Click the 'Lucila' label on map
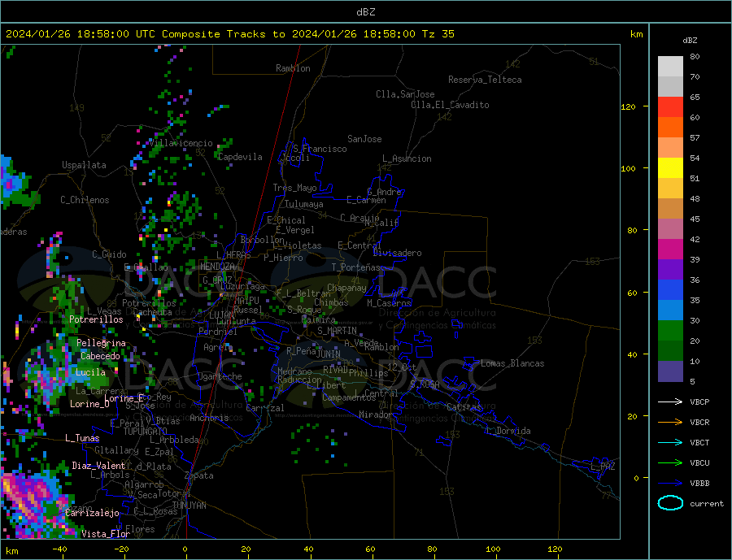The width and height of the screenshot is (732, 560). pos(90,372)
